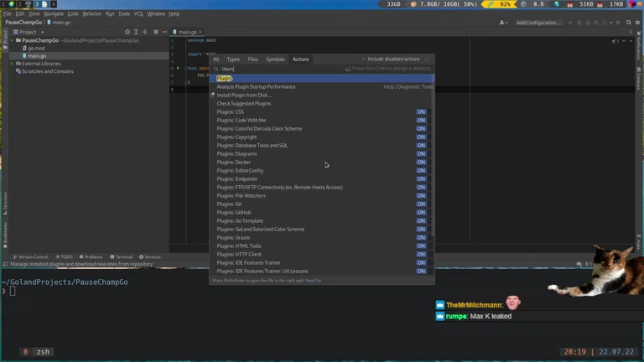Turn off the Plugins: GitHub switch
This screenshot has width=644, height=362.
pyautogui.click(x=421, y=212)
